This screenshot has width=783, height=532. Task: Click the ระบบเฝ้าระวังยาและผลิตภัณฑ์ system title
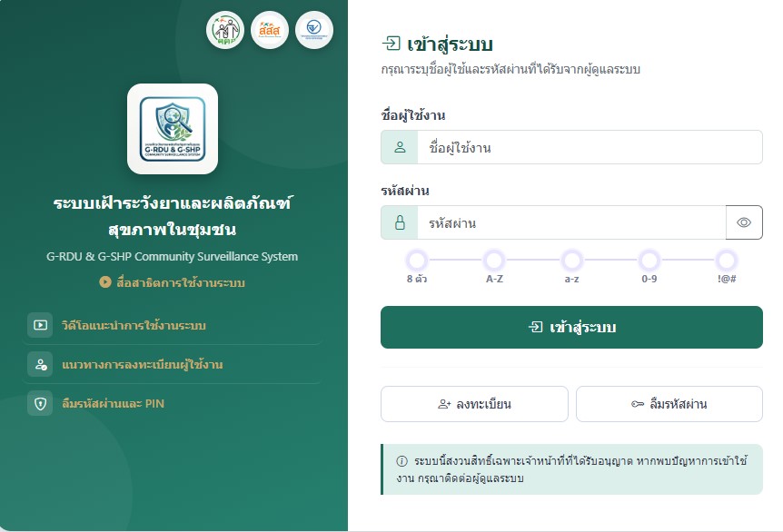click(173, 216)
